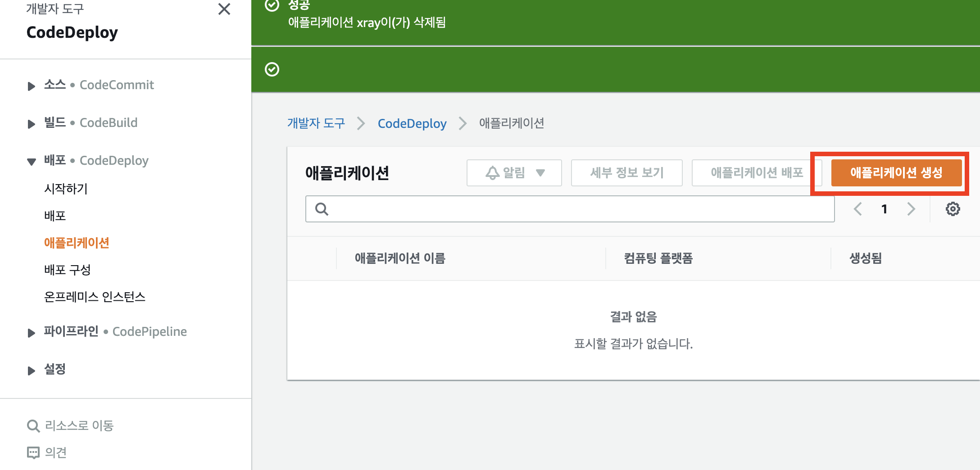Open the 알림 dropdown button
Screen dimensions: 980x470
514,172
